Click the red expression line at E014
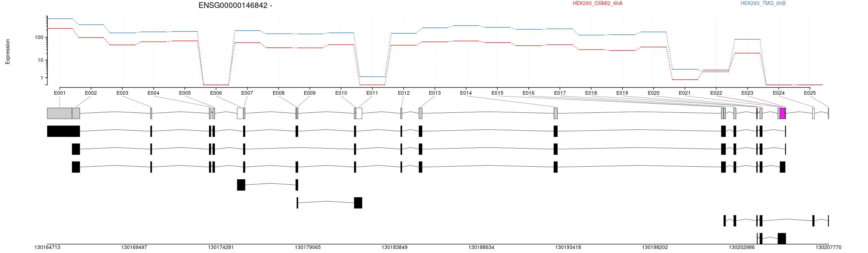868x253 pixels. 466,41
